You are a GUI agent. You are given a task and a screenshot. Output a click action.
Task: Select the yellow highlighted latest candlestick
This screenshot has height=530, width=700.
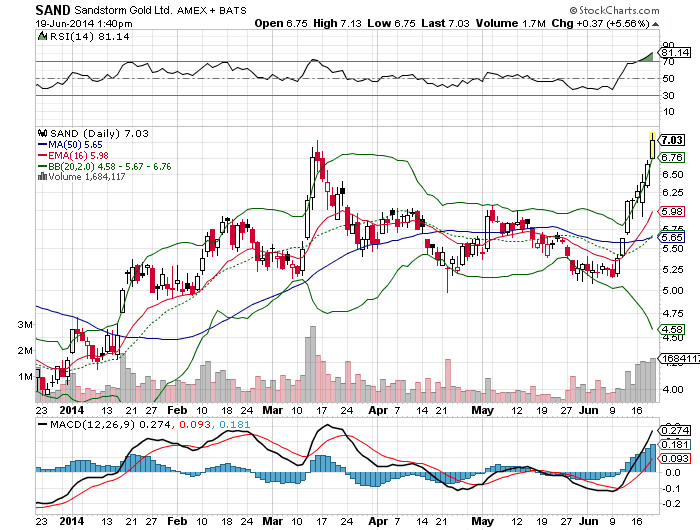(652, 146)
